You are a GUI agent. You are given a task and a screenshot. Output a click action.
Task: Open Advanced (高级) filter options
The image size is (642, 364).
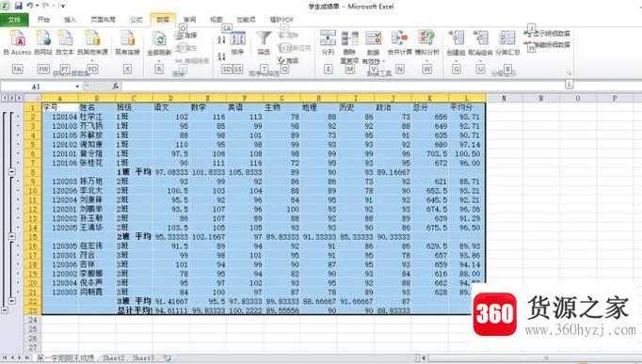pyautogui.click(x=288, y=60)
